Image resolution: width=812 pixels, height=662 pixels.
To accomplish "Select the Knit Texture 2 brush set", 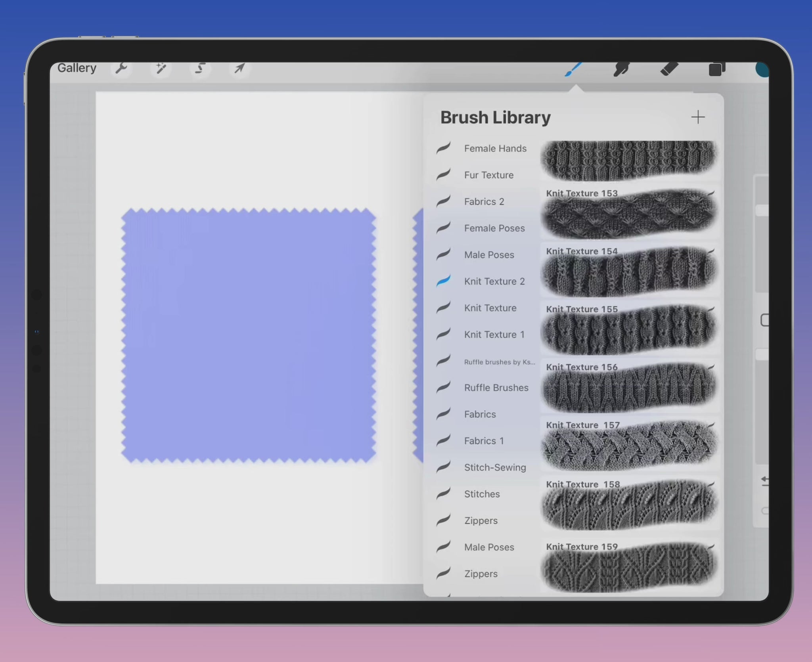I will point(494,281).
